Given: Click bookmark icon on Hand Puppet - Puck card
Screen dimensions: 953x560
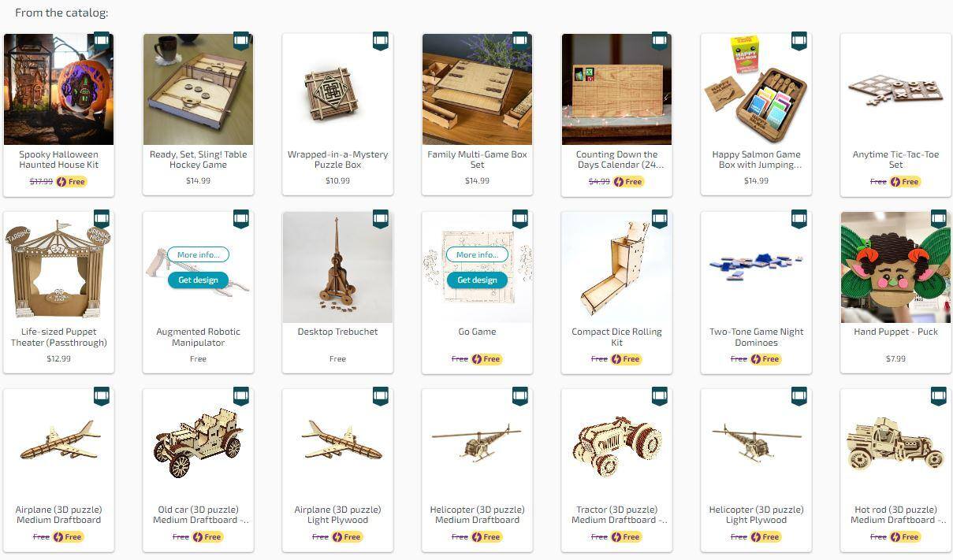Looking at the screenshot, I should 939,219.
